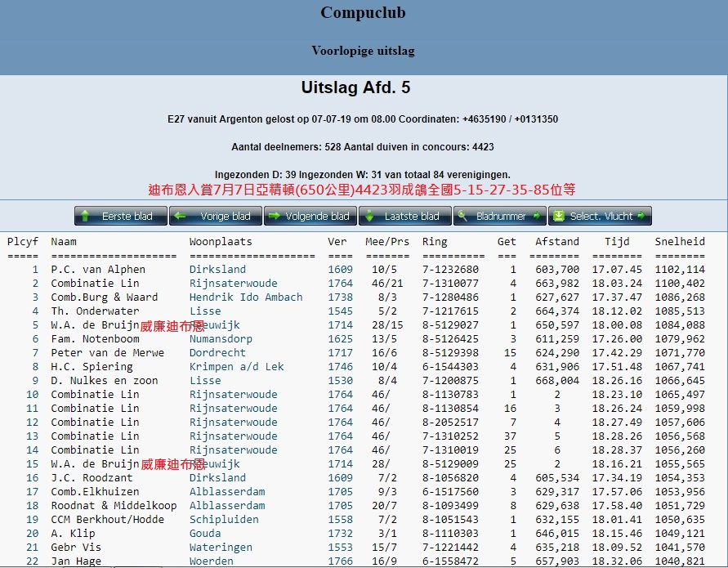This screenshot has width=728, height=568.
Task: Select name 'CCM Berkhout/Hodde'
Action: [107, 520]
